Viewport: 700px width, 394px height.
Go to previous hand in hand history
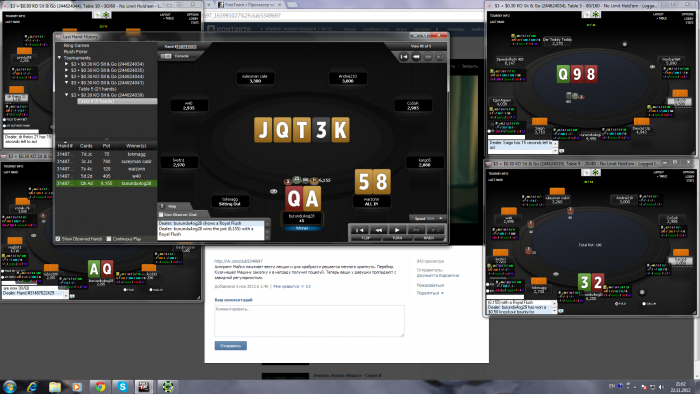(x=416, y=57)
